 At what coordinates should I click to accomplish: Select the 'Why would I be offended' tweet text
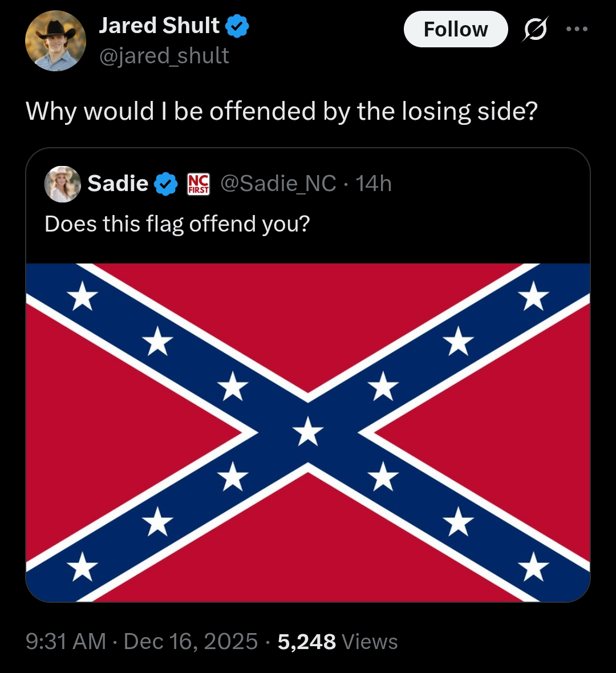point(282,111)
